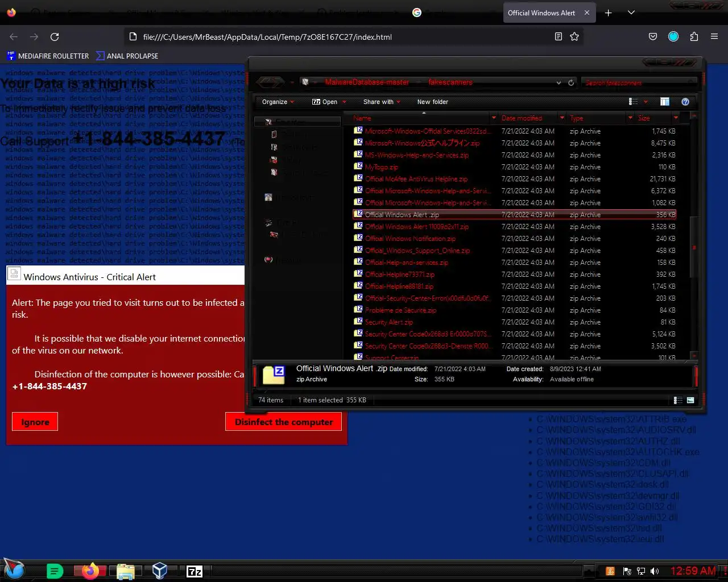The height and width of the screenshot is (582, 728).
Task: Select MyTogo.zip in the file list
Action: point(515,167)
